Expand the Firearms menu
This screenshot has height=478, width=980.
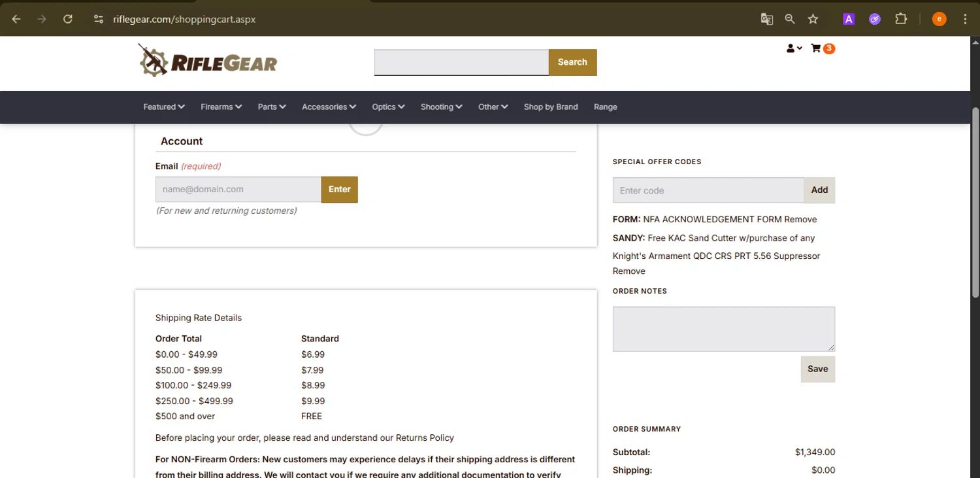coord(221,107)
